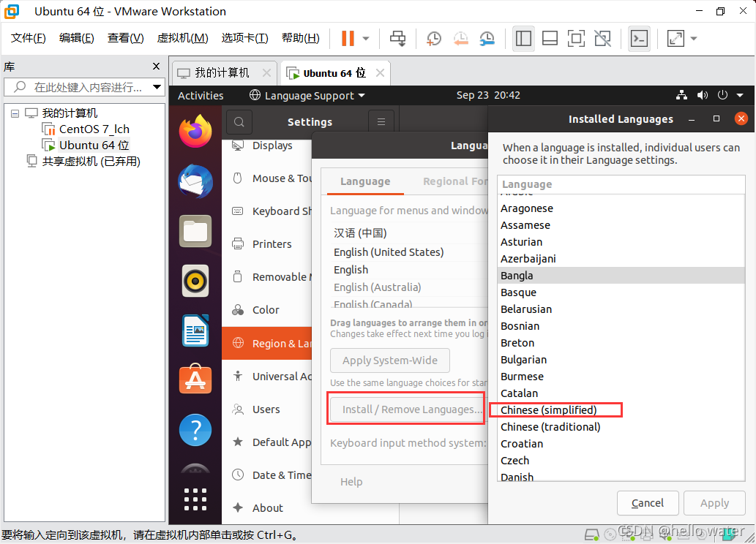
Task: Open the 虚拟机(M) menu
Action: (182, 38)
